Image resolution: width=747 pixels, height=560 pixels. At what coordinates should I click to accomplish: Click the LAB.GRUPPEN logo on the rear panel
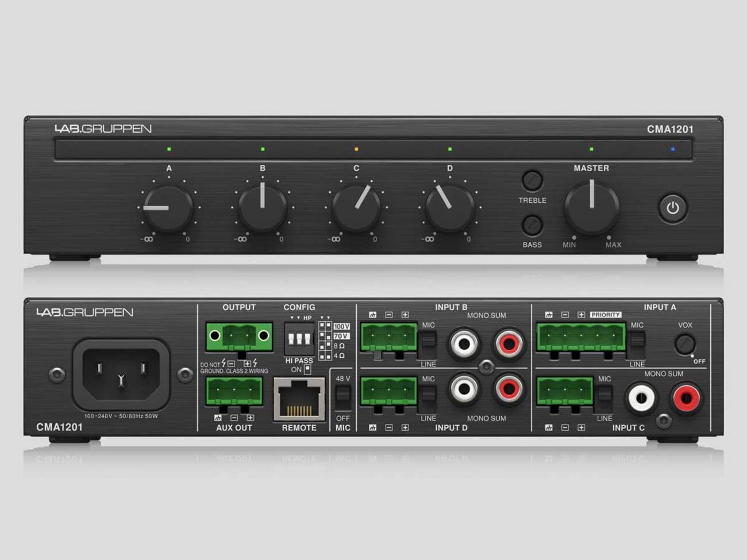(85, 312)
